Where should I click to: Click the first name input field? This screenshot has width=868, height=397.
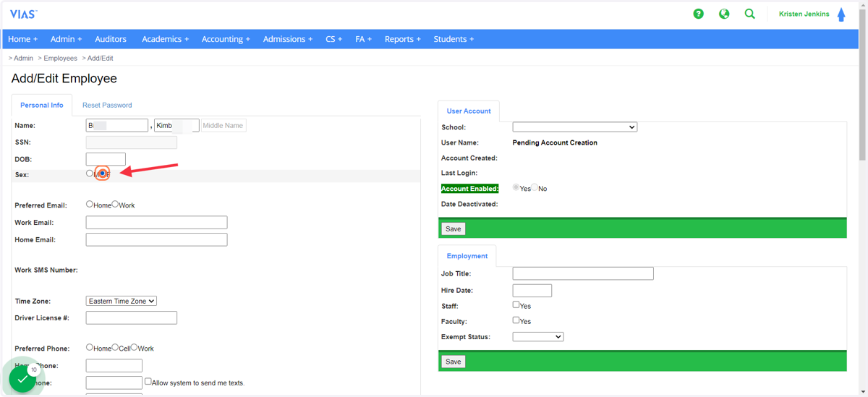[x=176, y=125]
